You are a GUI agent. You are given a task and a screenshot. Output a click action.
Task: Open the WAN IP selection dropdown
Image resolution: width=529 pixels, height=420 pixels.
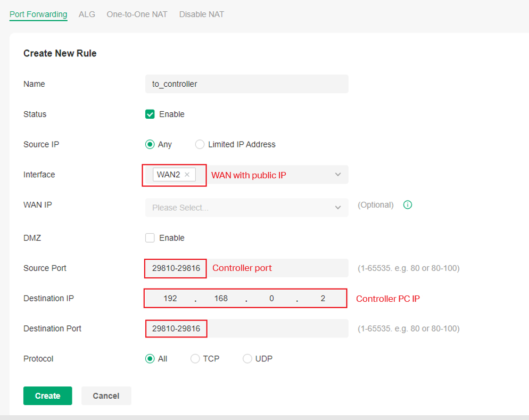click(x=246, y=208)
